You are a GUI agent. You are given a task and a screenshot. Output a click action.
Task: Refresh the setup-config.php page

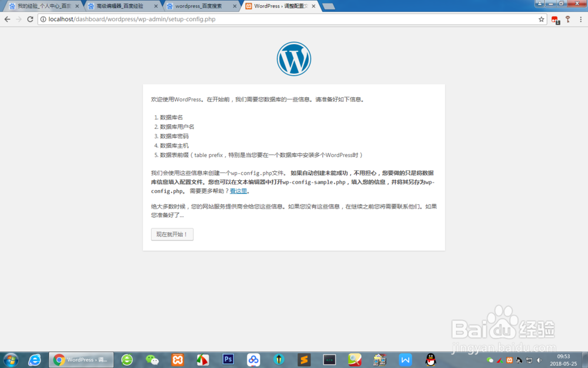pyautogui.click(x=30, y=19)
